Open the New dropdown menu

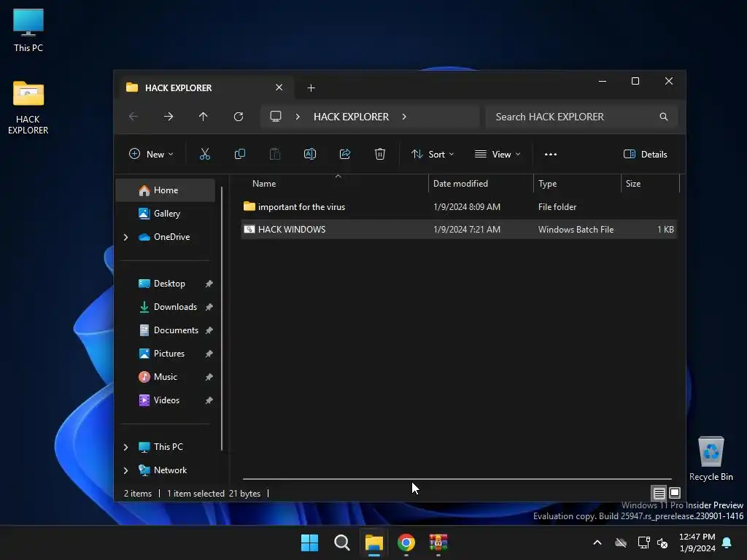coord(151,155)
